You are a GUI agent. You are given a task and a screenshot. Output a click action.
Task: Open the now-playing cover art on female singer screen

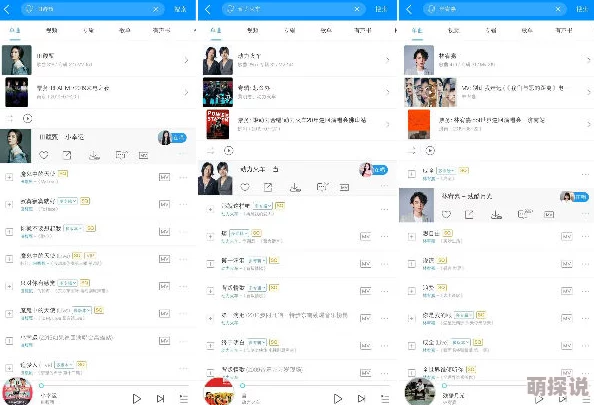17,391
